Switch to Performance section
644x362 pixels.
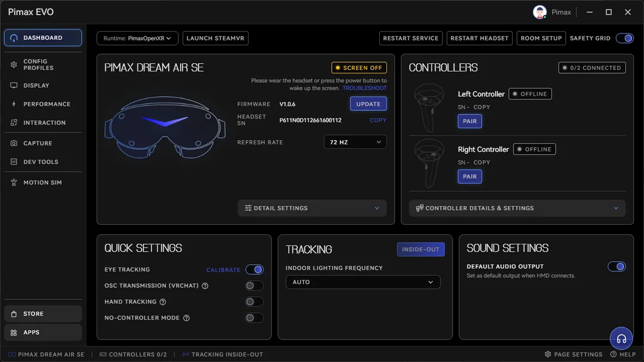(43, 104)
